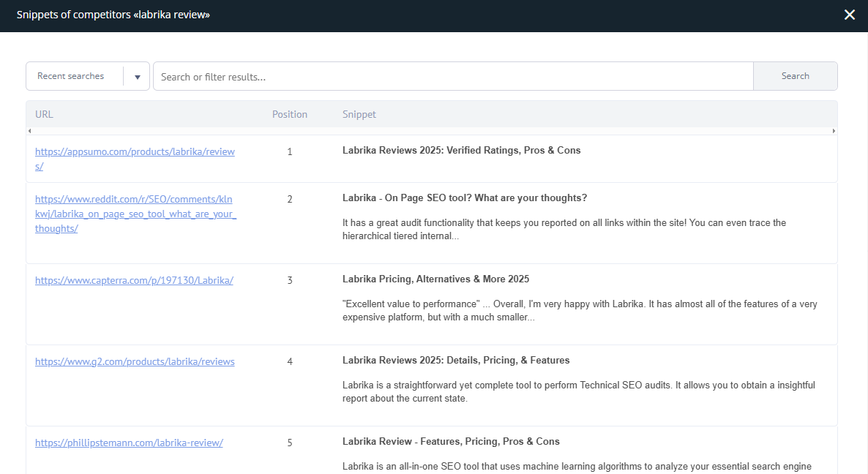Open the appsumo.com Labrika reviews link
868x474 pixels.
click(135, 152)
